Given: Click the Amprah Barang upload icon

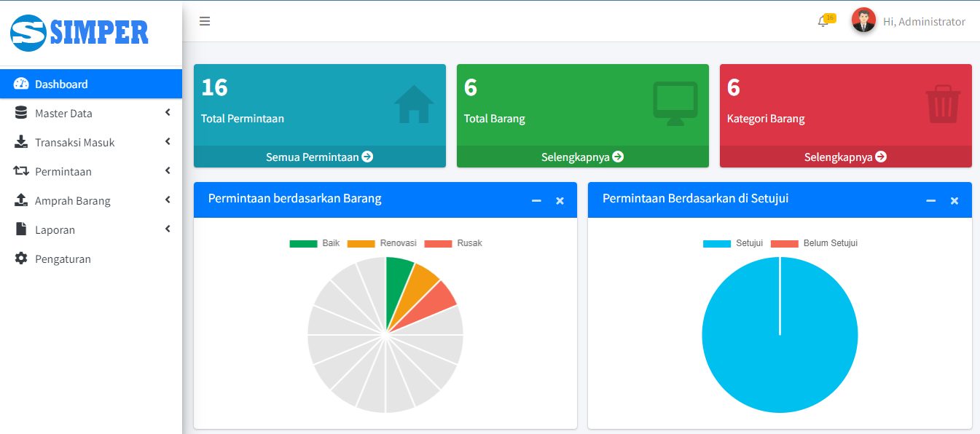Looking at the screenshot, I should [21, 200].
